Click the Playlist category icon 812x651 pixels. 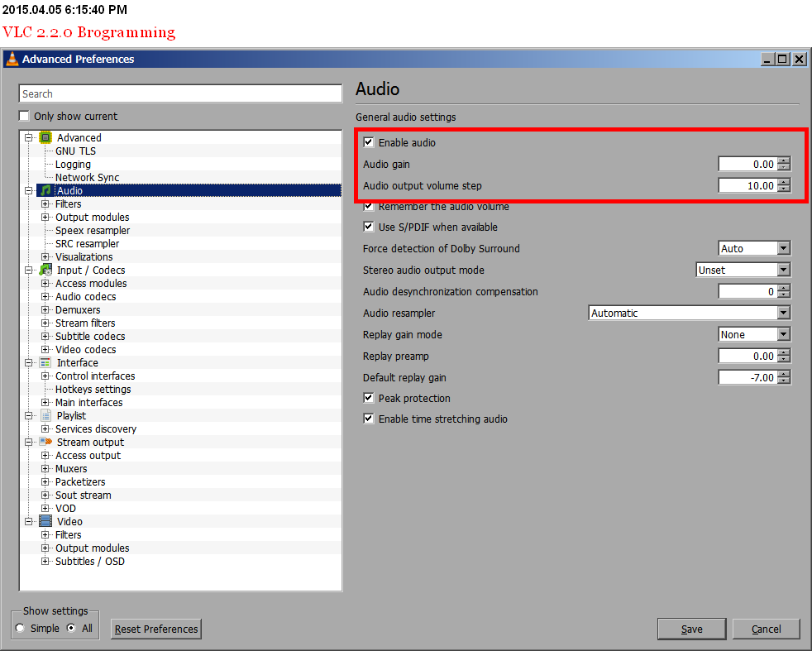click(45, 415)
